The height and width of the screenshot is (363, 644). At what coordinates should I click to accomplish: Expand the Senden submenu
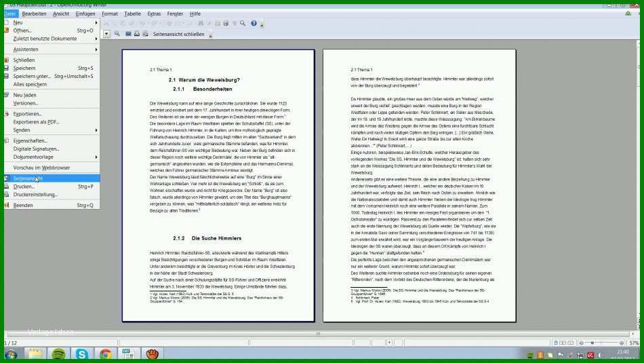(x=96, y=130)
